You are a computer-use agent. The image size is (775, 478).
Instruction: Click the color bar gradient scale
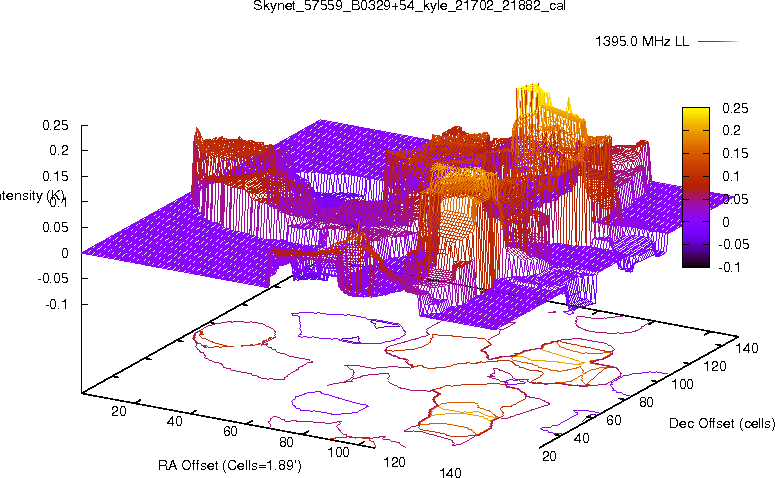[696, 187]
